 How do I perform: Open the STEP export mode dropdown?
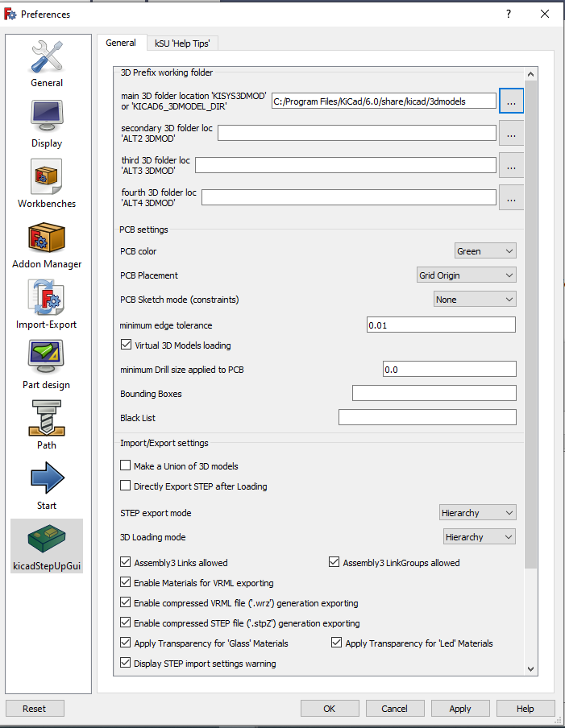click(x=478, y=512)
